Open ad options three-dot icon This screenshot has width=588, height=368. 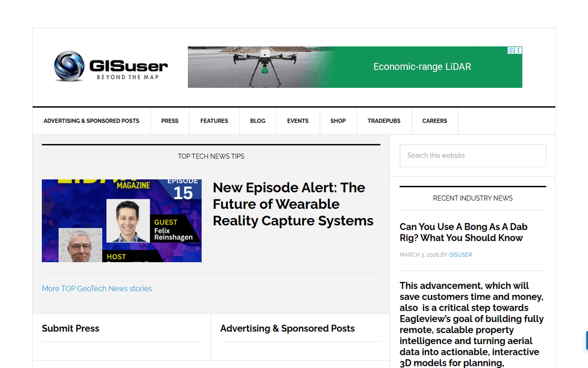coord(518,50)
